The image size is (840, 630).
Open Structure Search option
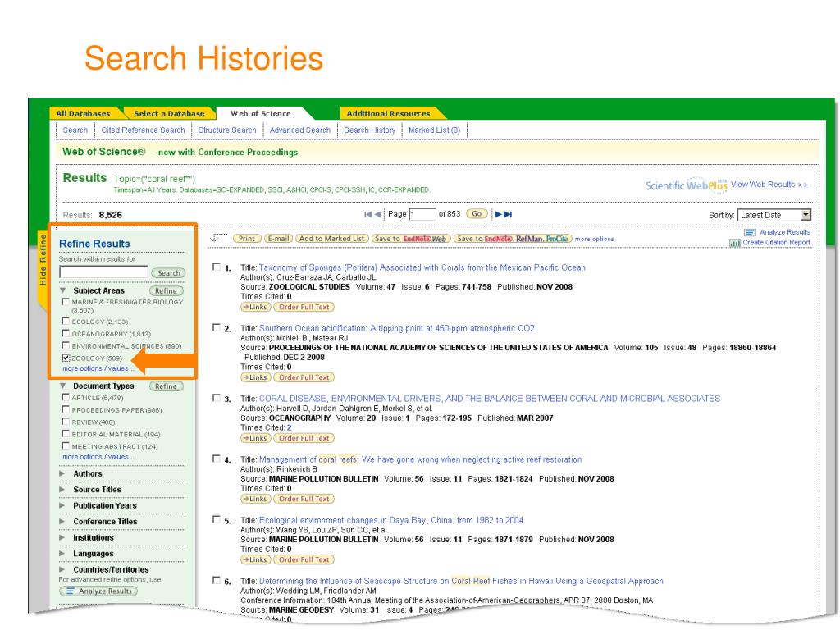point(227,130)
